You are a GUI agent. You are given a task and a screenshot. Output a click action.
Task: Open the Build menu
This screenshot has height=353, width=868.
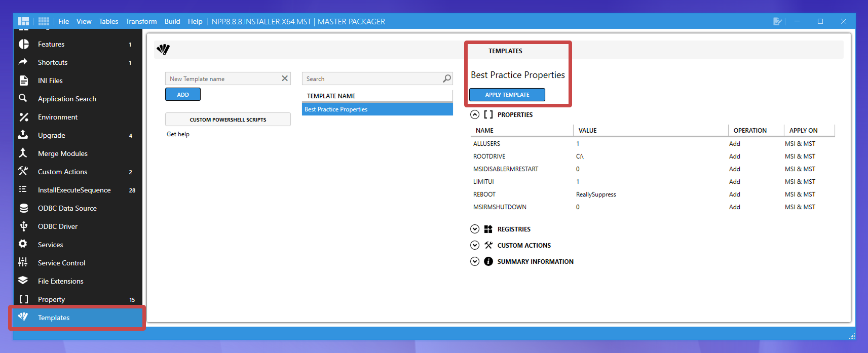(172, 21)
